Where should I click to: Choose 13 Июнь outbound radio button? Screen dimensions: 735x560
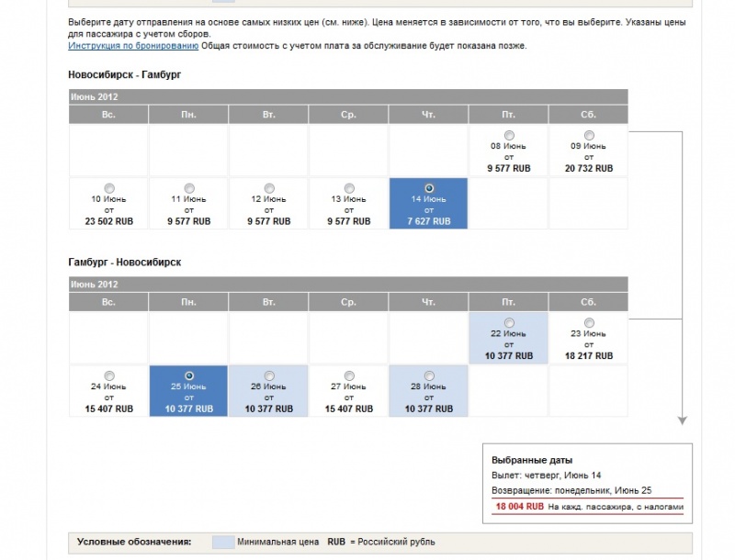[x=349, y=188]
